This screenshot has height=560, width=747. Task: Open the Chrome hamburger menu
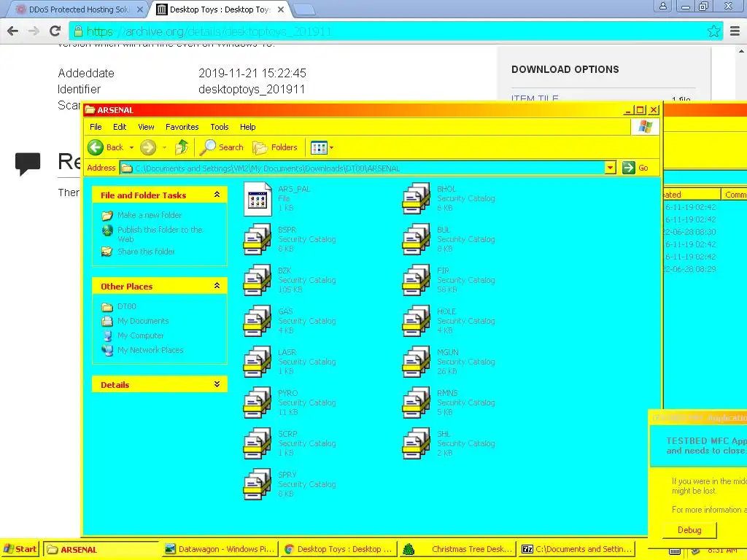(x=735, y=31)
